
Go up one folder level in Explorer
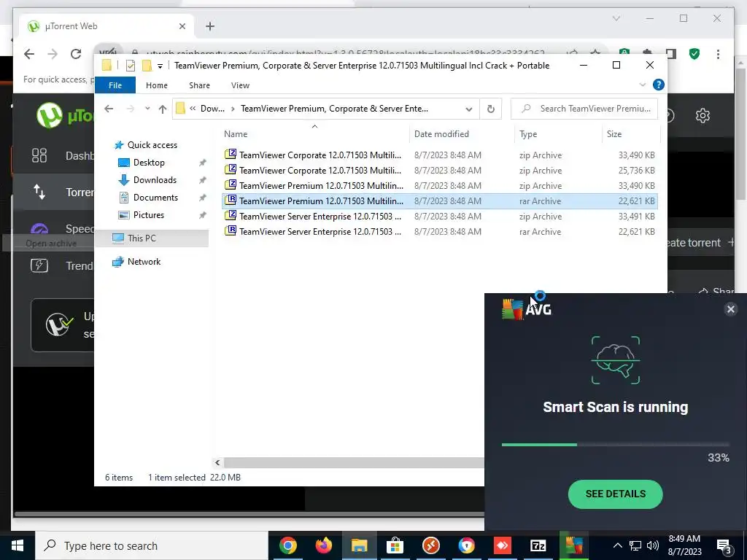(163, 109)
